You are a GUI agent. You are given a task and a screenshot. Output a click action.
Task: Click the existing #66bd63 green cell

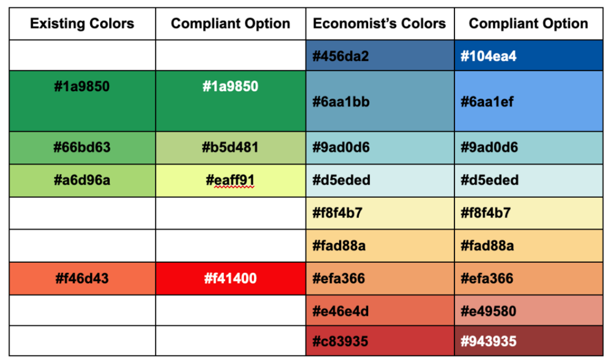click(x=82, y=148)
